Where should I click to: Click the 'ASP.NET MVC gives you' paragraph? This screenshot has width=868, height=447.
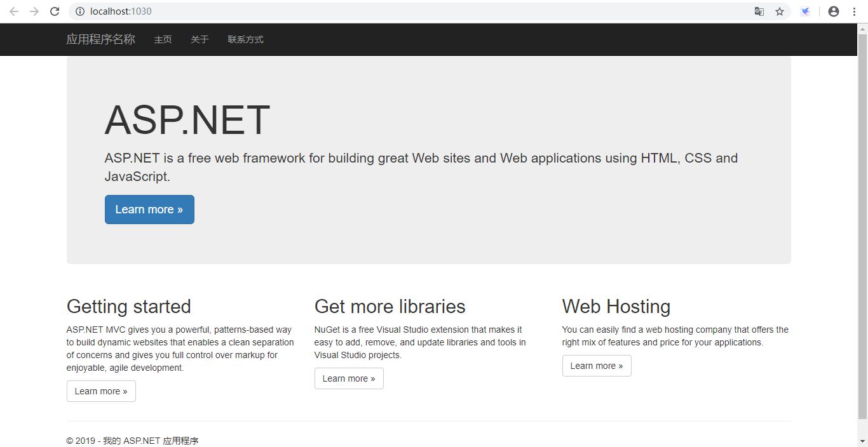[180, 349]
